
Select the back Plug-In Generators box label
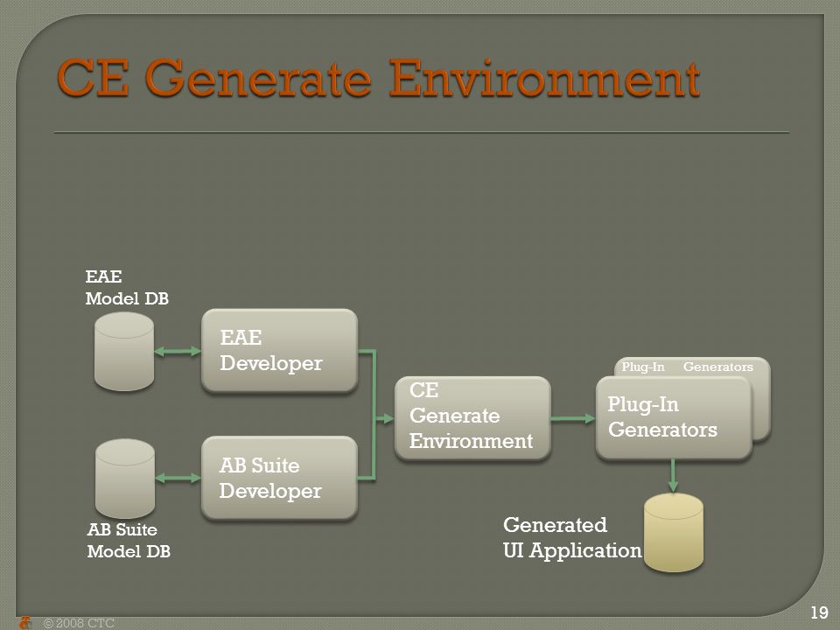(x=688, y=367)
